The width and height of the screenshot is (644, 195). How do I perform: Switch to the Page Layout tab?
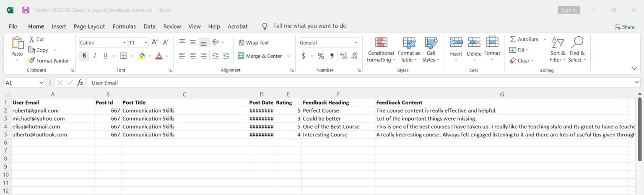89,26
